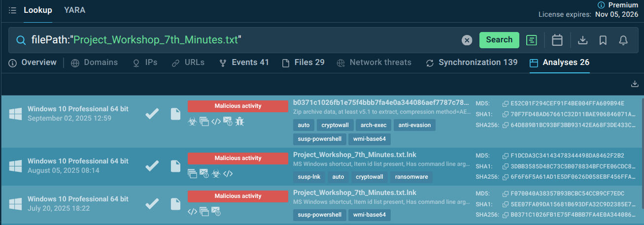Click the download icon in the search bar
Image resolution: width=644 pixels, height=225 pixels.
coord(582,40)
